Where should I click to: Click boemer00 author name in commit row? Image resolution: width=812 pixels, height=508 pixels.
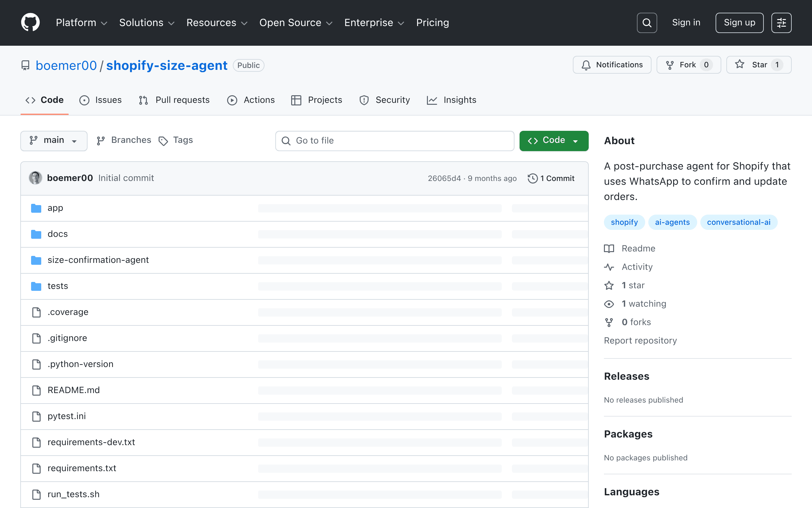(x=70, y=178)
